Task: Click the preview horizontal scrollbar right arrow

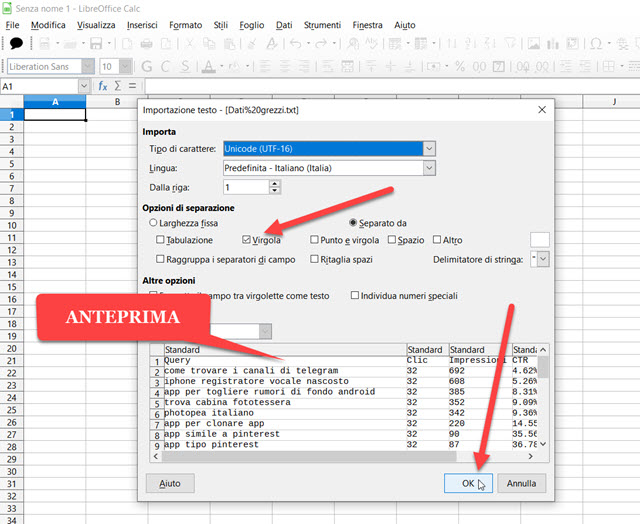Action: coord(530,456)
